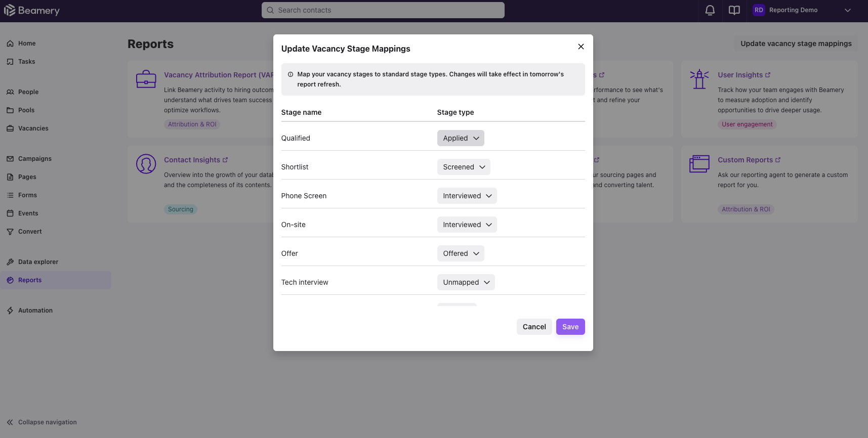Collapse navigation using the double-chevron icon

[10, 422]
